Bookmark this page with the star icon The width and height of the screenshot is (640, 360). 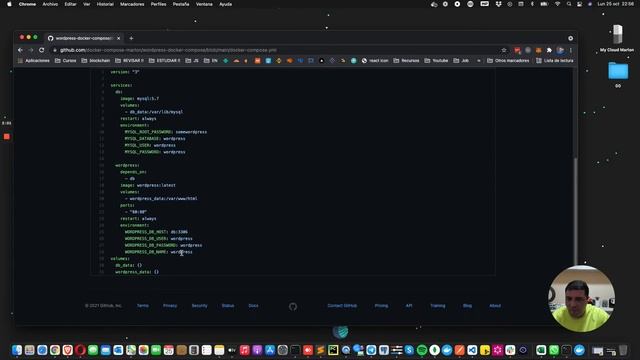click(x=504, y=50)
